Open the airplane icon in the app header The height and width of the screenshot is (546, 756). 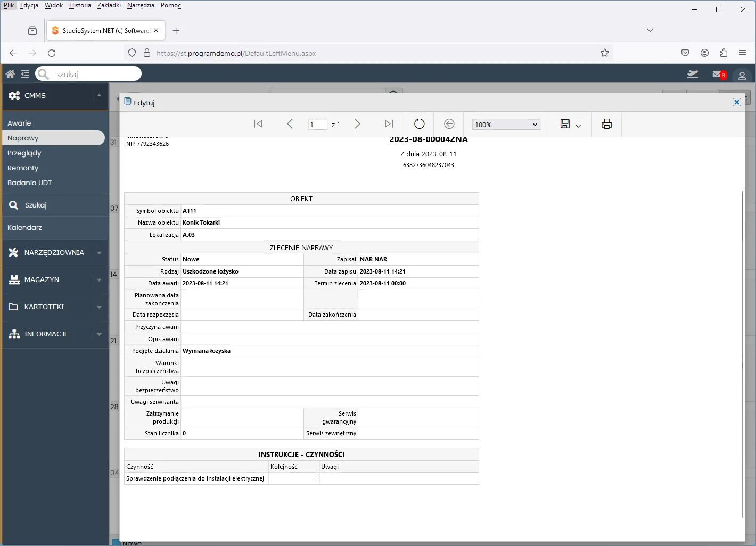coord(693,74)
